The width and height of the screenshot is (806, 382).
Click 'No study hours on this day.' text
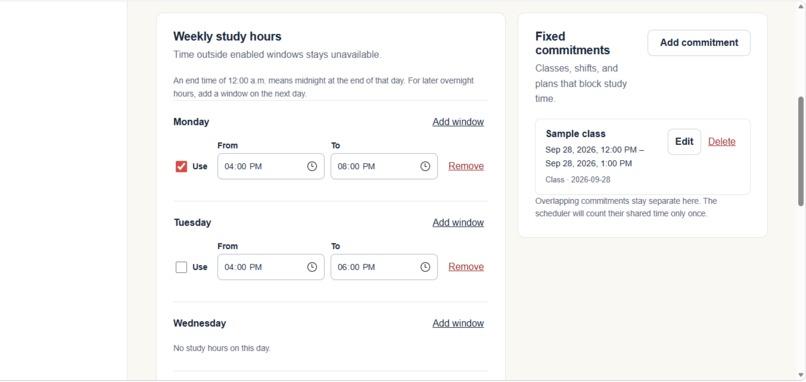click(x=222, y=348)
